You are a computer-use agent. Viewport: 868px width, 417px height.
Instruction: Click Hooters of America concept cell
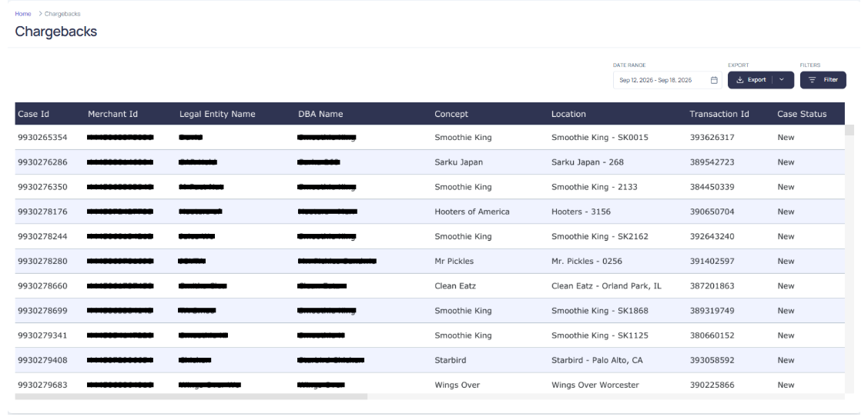tap(471, 212)
